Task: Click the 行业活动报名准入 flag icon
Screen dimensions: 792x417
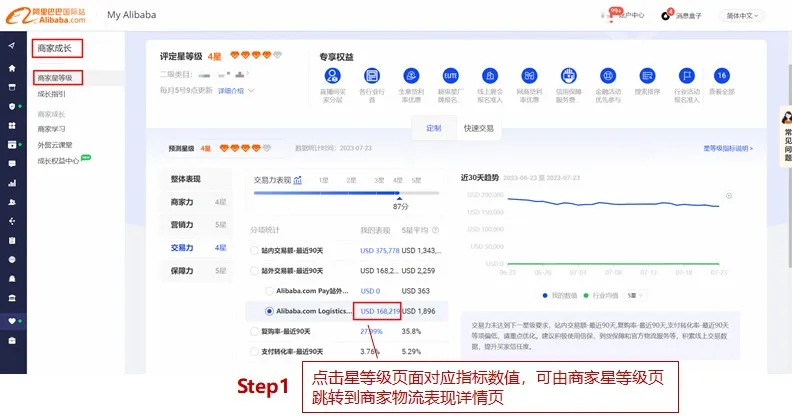Action: tap(686, 76)
